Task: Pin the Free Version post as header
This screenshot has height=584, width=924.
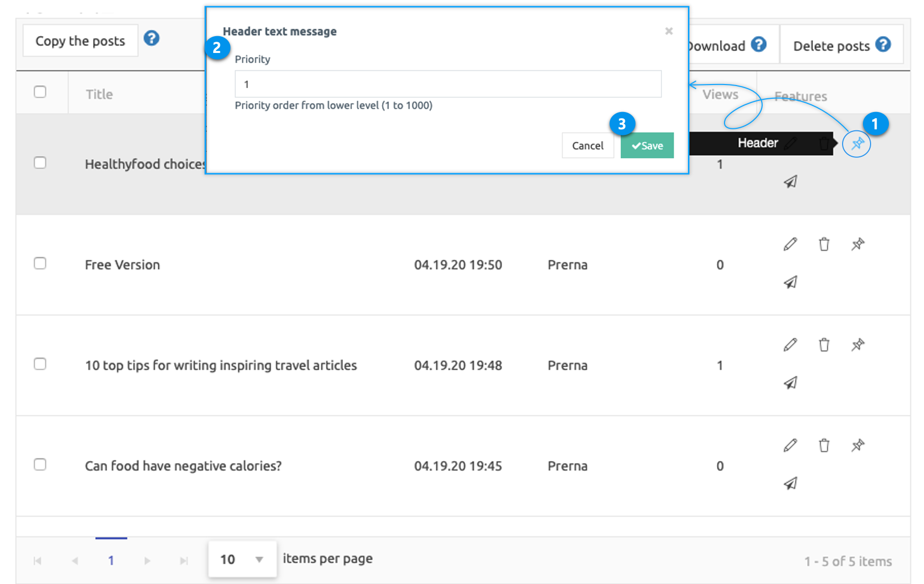Action: 858,244
